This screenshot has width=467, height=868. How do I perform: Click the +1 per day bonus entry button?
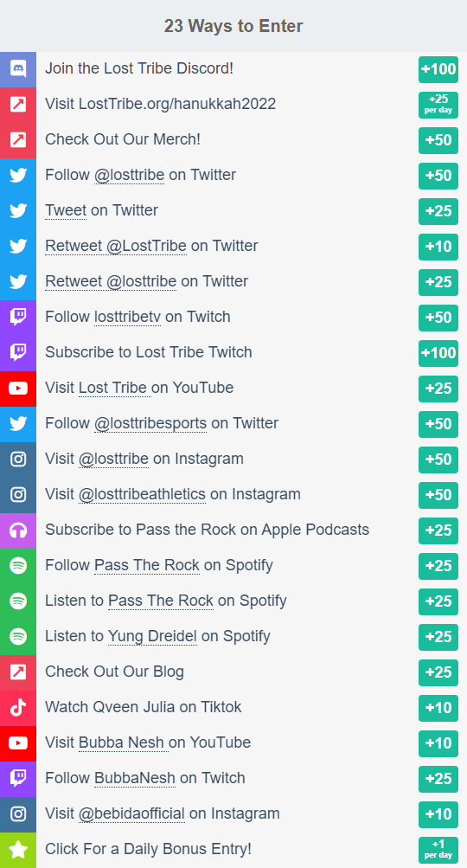click(x=438, y=850)
